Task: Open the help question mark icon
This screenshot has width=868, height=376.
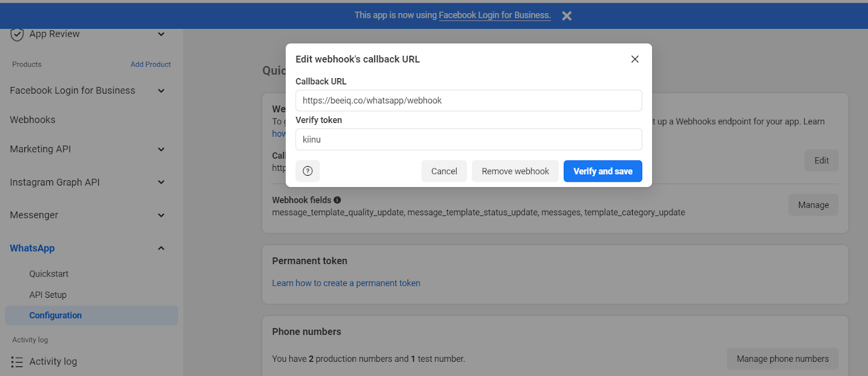Action: pyautogui.click(x=308, y=171)
